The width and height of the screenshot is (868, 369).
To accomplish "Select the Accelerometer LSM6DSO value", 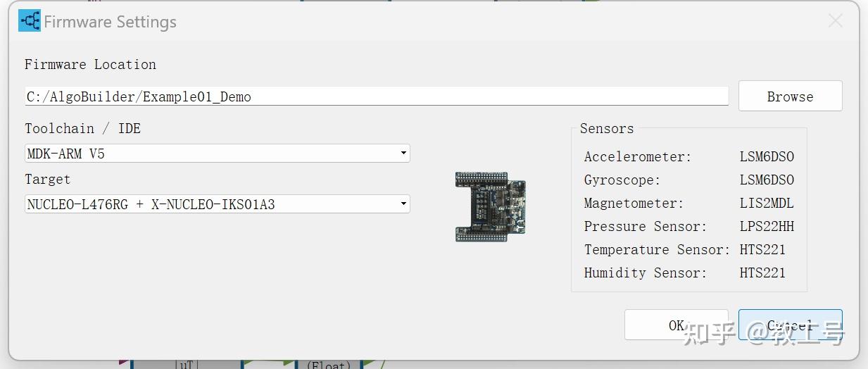I will point(767,156).
